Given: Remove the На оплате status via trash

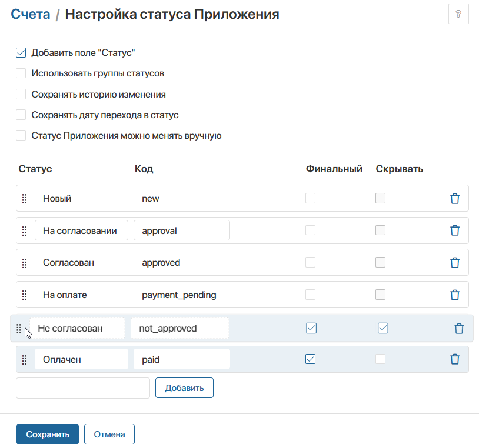Looking at the screenshot, I should tap(455, 295).
